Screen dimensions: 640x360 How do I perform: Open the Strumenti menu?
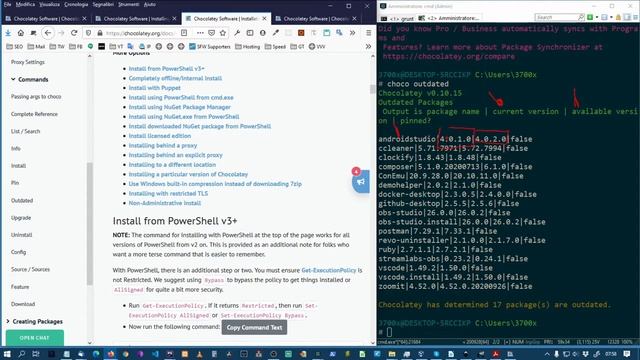click(129, 4)
